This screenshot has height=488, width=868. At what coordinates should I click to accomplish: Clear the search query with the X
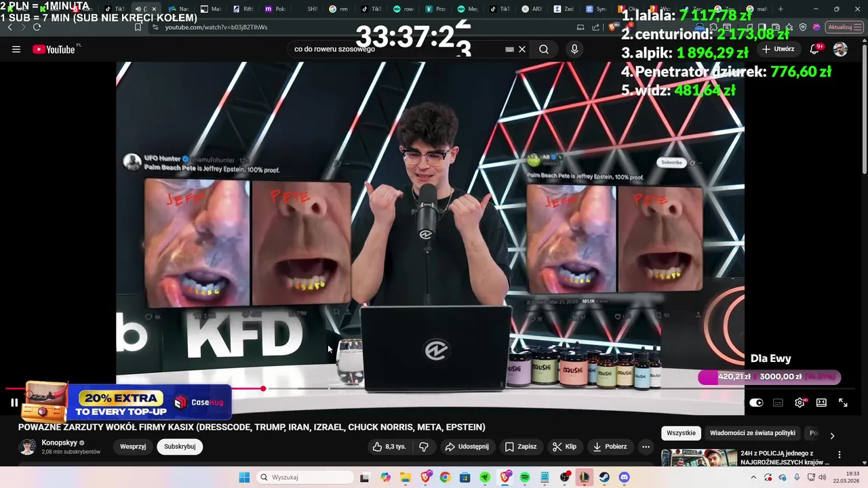point(522,49)
